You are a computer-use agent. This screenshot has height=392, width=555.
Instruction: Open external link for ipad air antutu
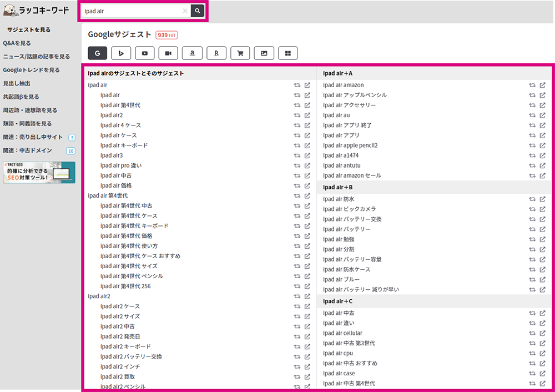click(542, 165)
